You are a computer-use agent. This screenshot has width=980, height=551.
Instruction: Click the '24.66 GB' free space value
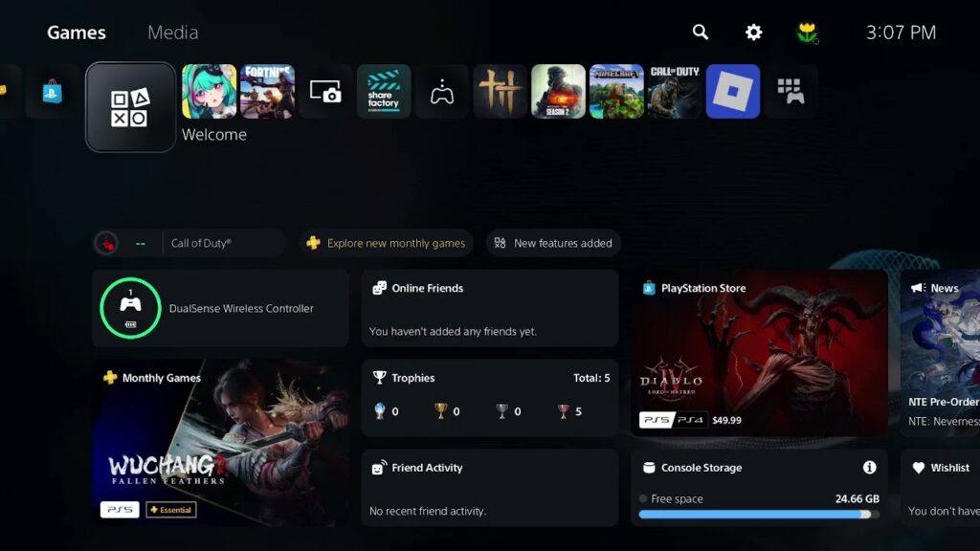point(857,498)
